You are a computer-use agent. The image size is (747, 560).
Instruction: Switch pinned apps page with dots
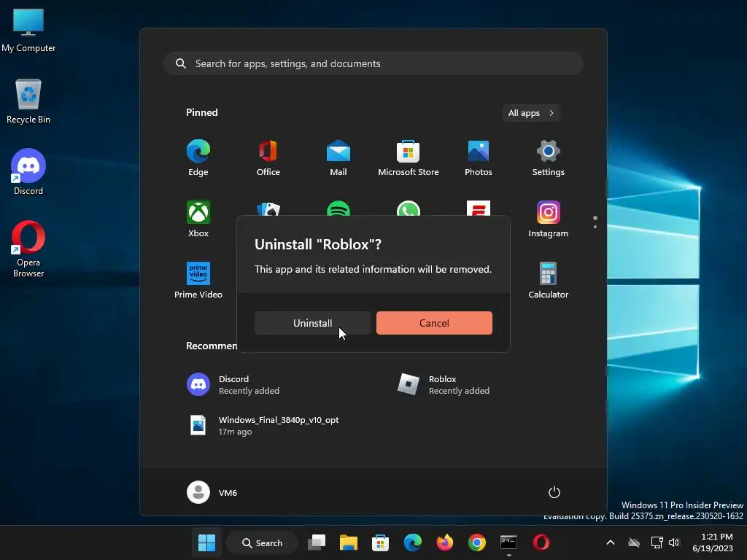coord(595,222)
